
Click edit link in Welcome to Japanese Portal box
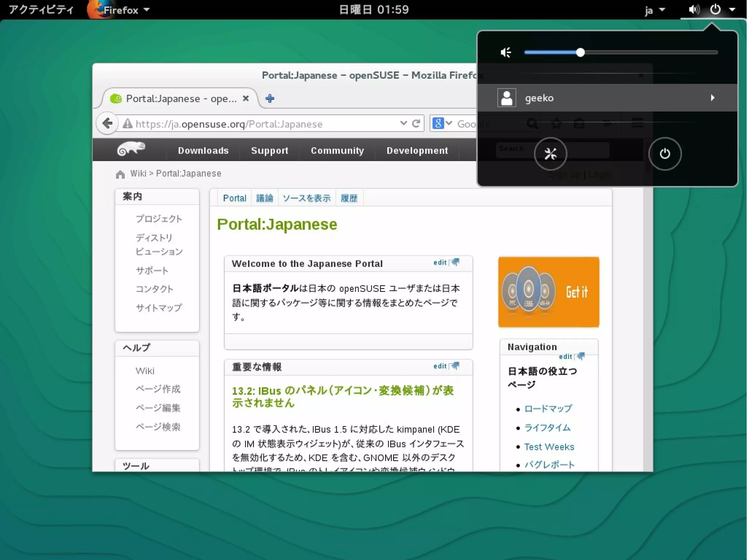pos(440,262)
